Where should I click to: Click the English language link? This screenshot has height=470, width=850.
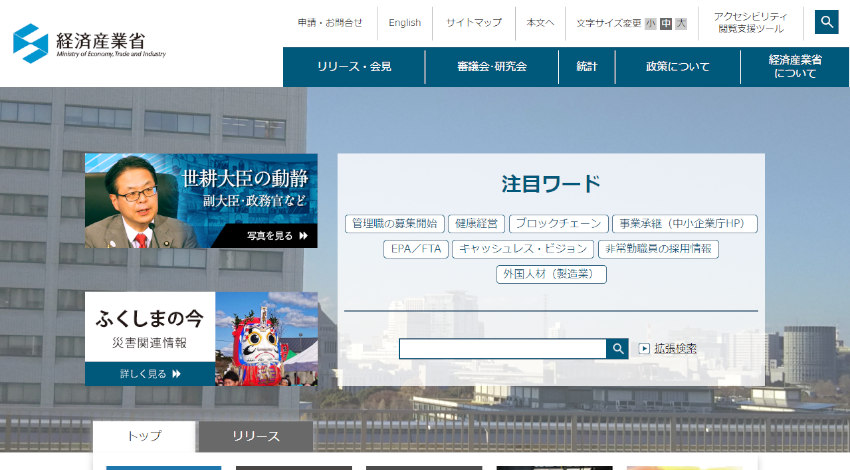405,23
